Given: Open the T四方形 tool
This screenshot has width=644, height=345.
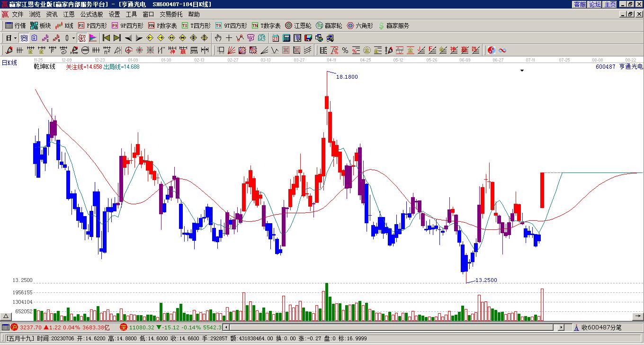Looking at the screenshot, I should pyautogui.click(x=197, y=26).
